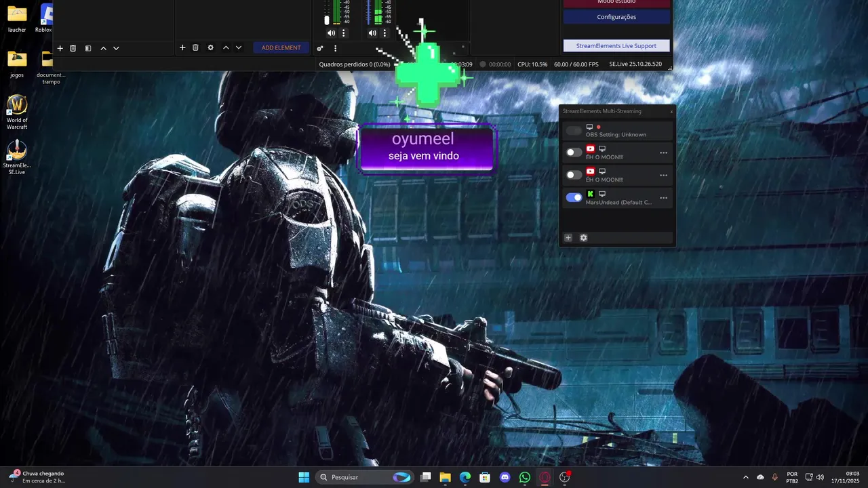
Task: Add a new multi-streaming output
Action: [568, 238]
